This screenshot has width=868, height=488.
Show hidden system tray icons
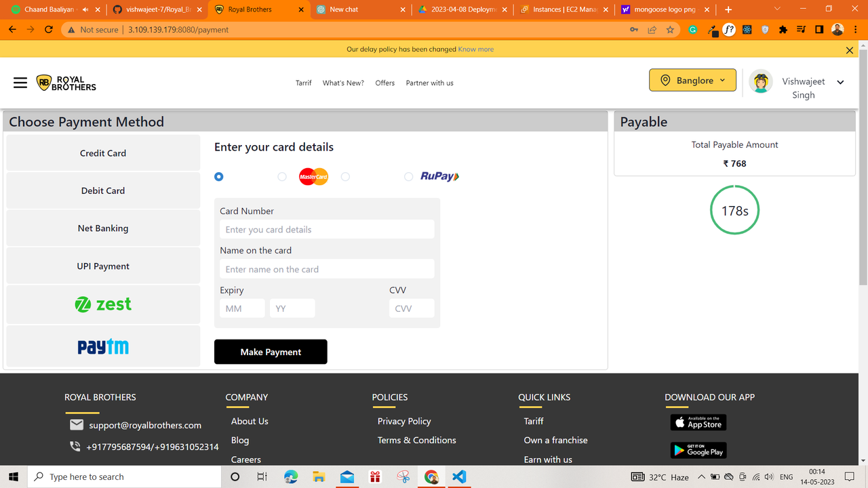(701, 476)
